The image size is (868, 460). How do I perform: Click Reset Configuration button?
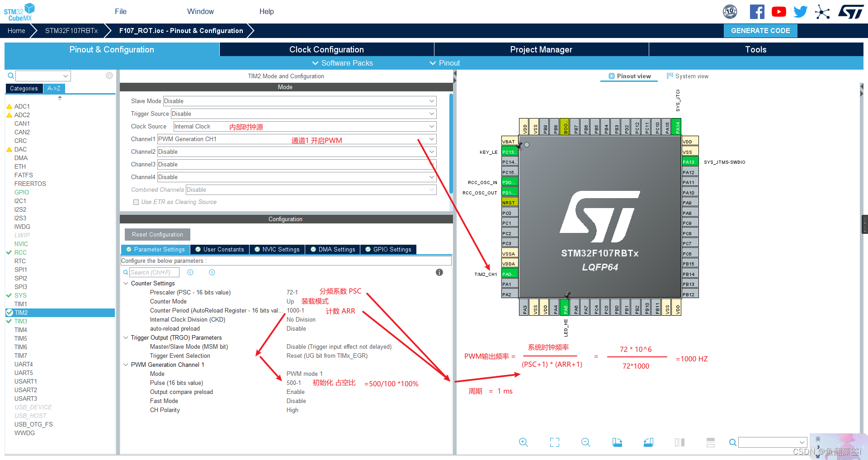pos(157,234)
